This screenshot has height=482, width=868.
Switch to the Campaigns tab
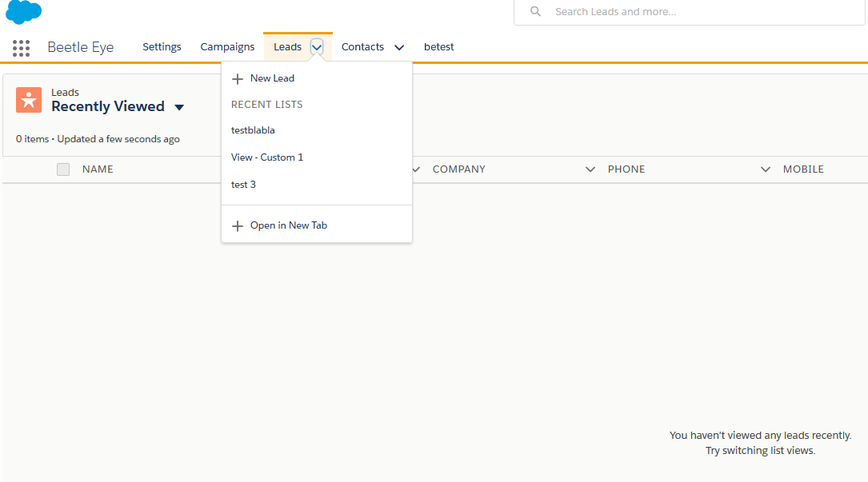click(227, 47)
